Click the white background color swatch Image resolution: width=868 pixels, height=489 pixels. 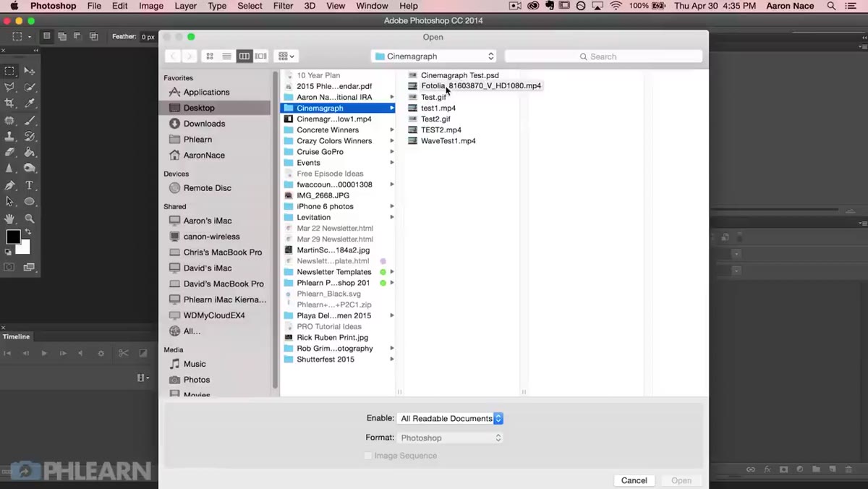pos(25,248)
